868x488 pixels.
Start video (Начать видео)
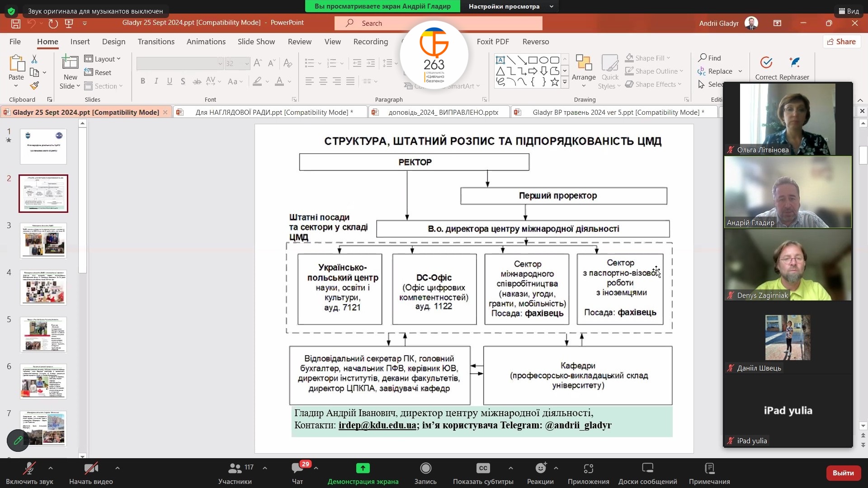91,474
